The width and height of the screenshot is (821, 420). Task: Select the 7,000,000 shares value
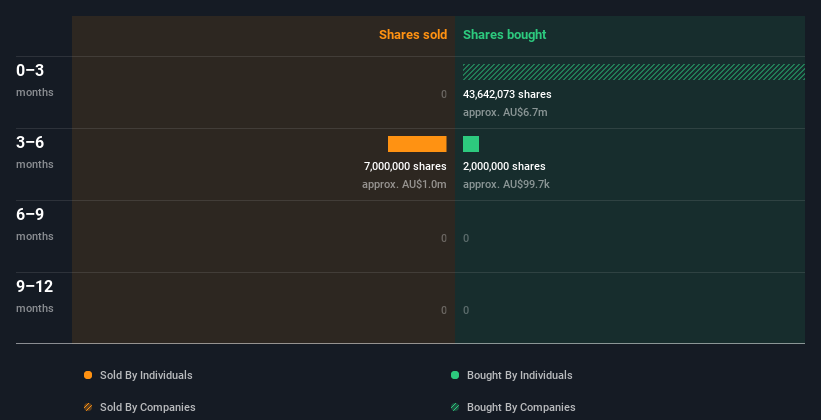pos(405,166)
